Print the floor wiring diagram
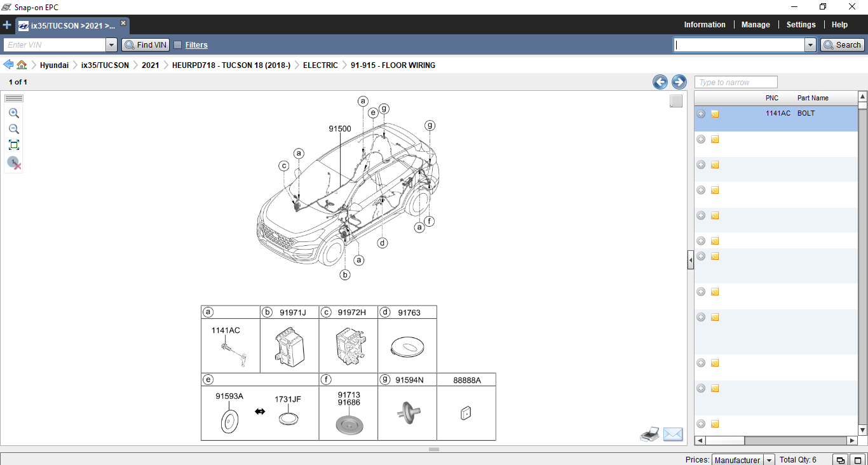Viewport: 868px width, 465px height. pyautogui.click(x=649, y=435)
